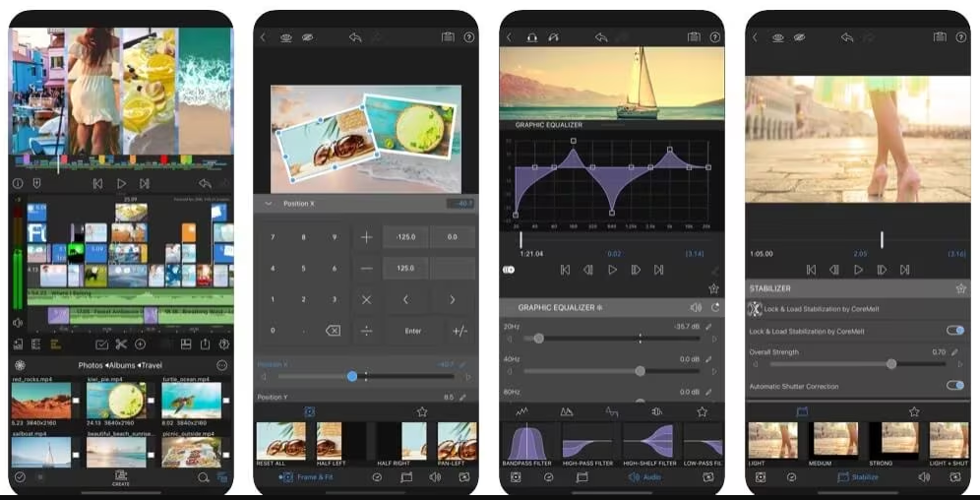
Task: Open the favorites star tab in Frame & Fit presets
Action: [422, 411]
